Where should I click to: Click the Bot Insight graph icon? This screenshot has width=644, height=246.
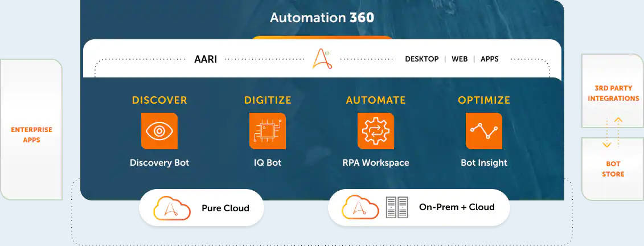(x=484, y=131)
